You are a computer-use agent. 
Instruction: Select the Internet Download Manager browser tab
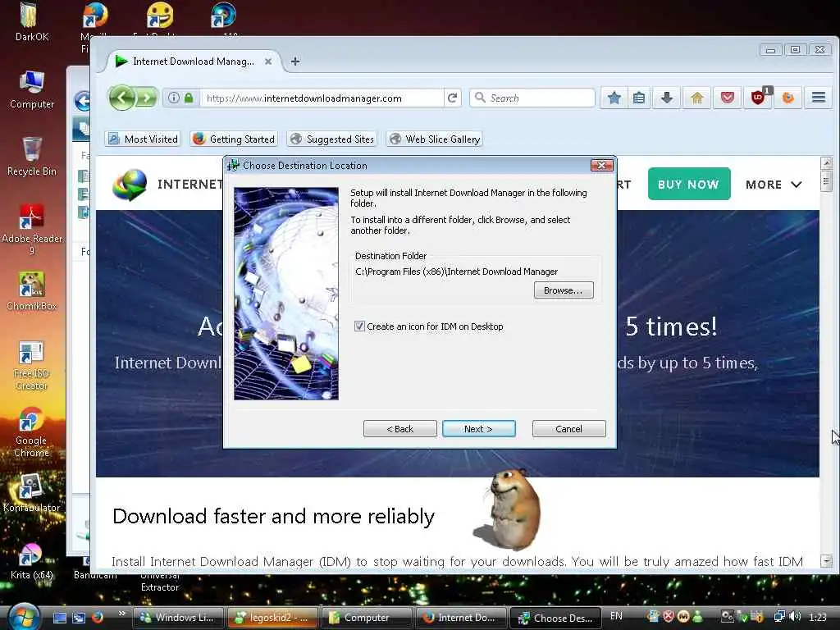[x=194, y=62]
